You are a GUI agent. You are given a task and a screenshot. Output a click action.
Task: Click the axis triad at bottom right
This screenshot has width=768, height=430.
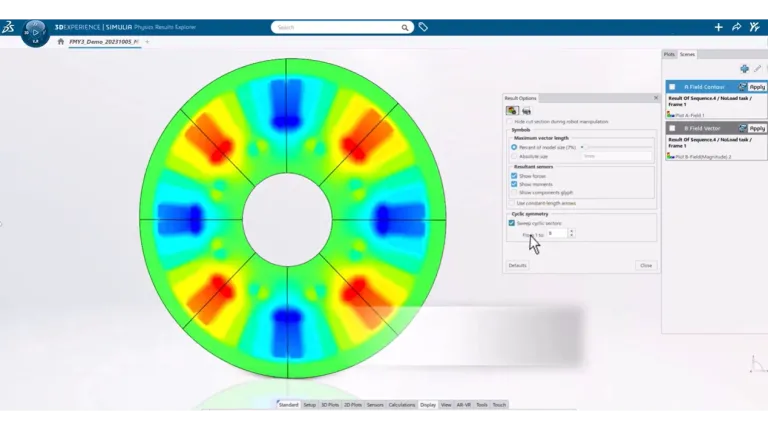(x=757, y=365)
